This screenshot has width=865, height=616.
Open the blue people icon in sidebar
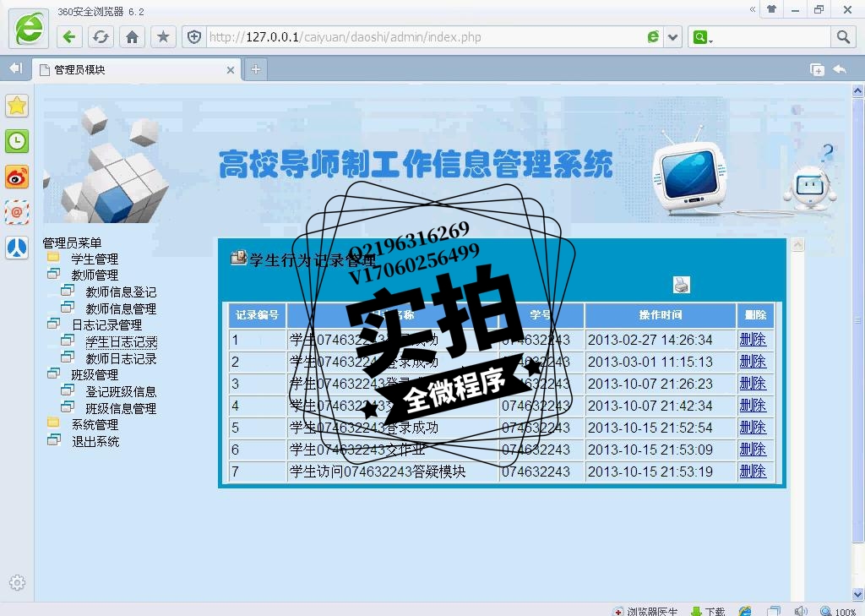17,248
